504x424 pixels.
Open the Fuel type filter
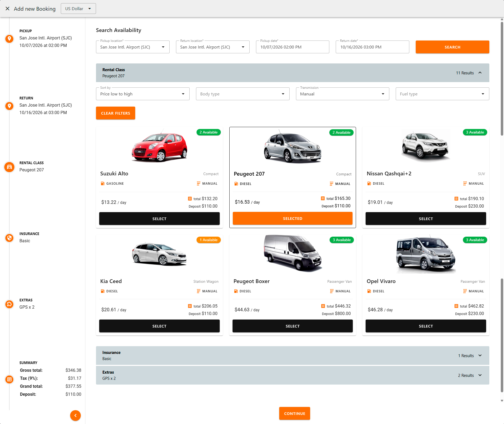pyautogui.click(x=442, y=94)
